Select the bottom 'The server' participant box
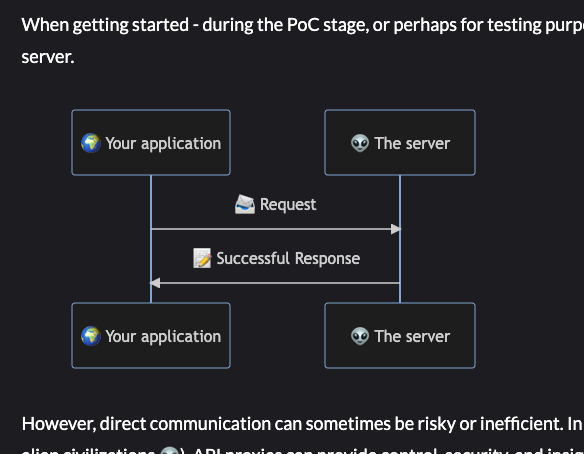The image size is (584, 454). (400, 336)
